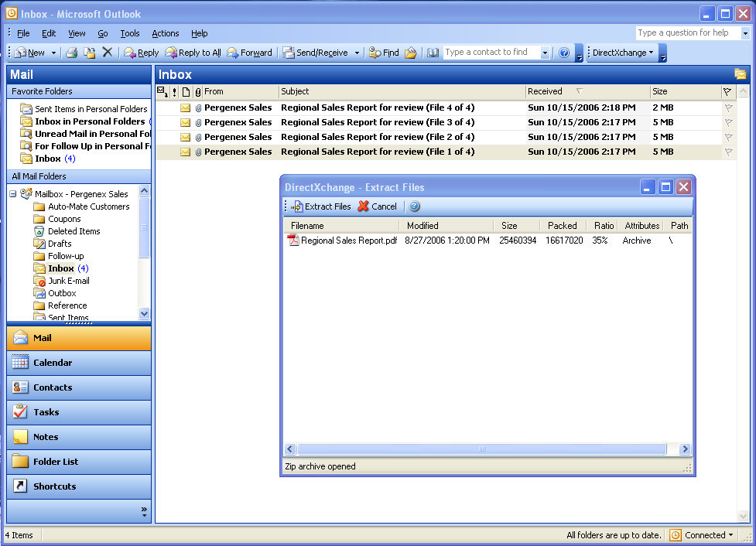The width and height of the screenshot is (756, 546).
Task: Click attachment paperclip of File 1 of 4 message
Action: tap(198, 152)
